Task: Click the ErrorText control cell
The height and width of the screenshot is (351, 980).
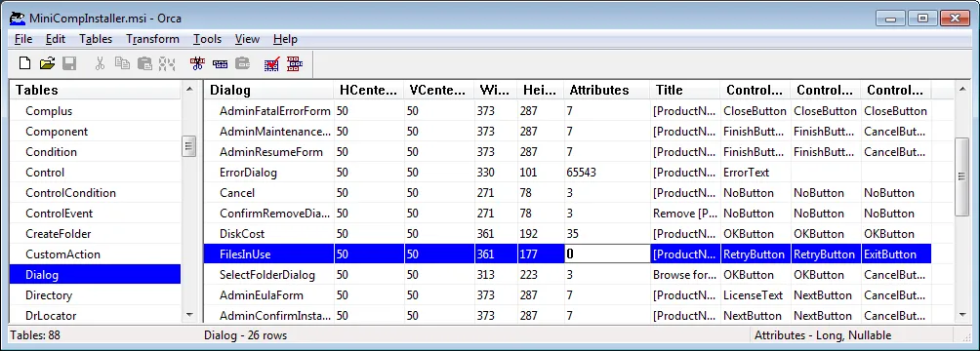Action: (x=755, y=173)
